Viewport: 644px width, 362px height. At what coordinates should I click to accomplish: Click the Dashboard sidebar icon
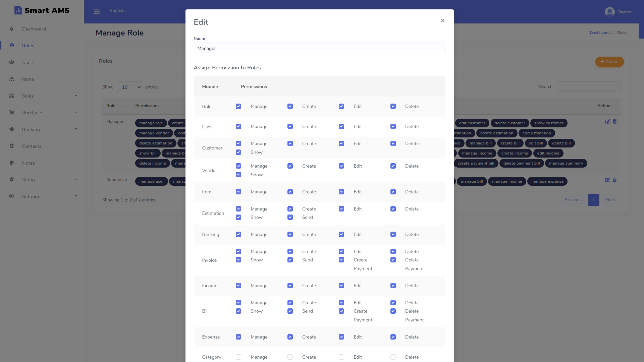pyautogui.click(x=12, y=29)
